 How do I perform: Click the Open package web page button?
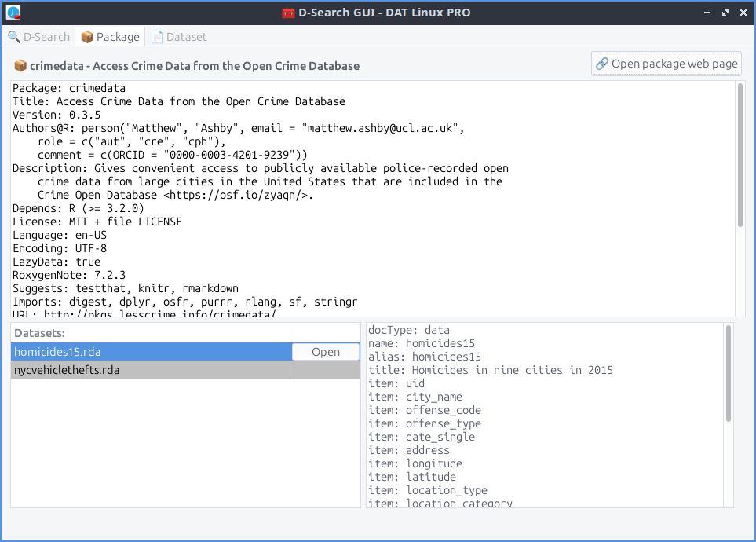tap(666, 64)
